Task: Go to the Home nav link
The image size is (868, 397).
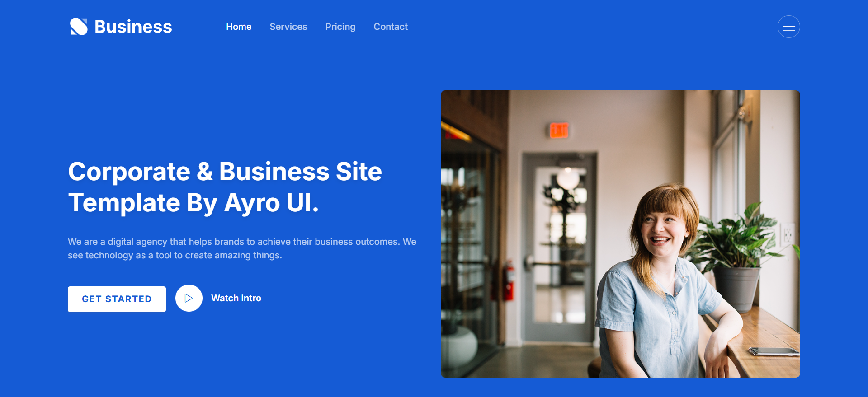Action: pyautogui.click(x=239, y=27)
